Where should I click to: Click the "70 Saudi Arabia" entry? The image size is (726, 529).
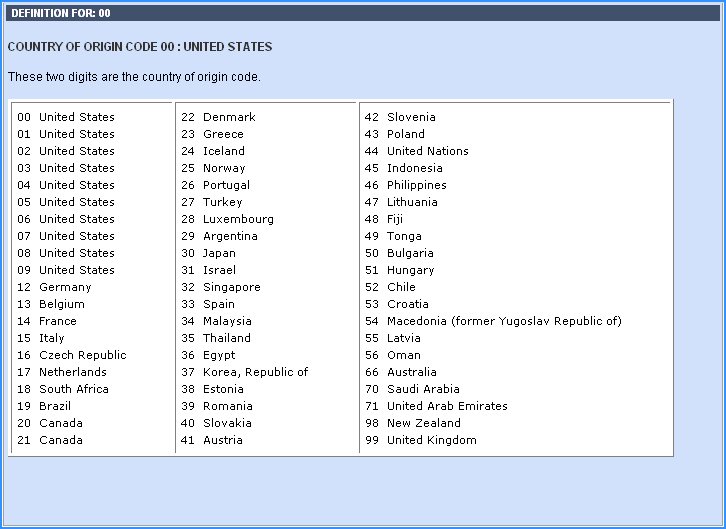(412, 389)
